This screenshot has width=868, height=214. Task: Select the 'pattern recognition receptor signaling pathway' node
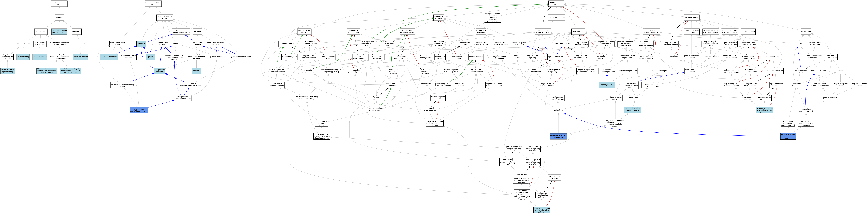coord(514,148)
